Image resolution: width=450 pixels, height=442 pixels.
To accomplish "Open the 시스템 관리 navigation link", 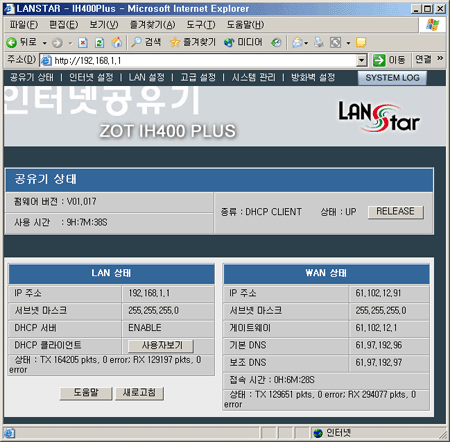I will click(254, 77).
